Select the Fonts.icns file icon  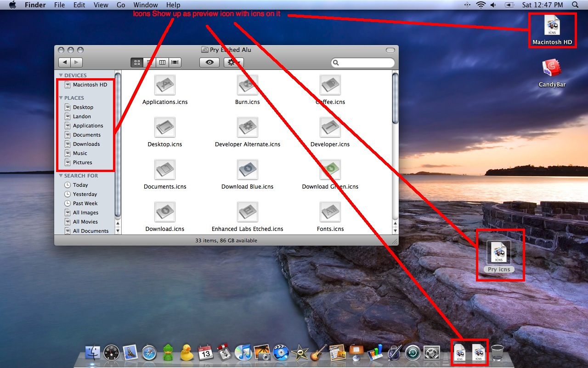click(x=330, y=212)
